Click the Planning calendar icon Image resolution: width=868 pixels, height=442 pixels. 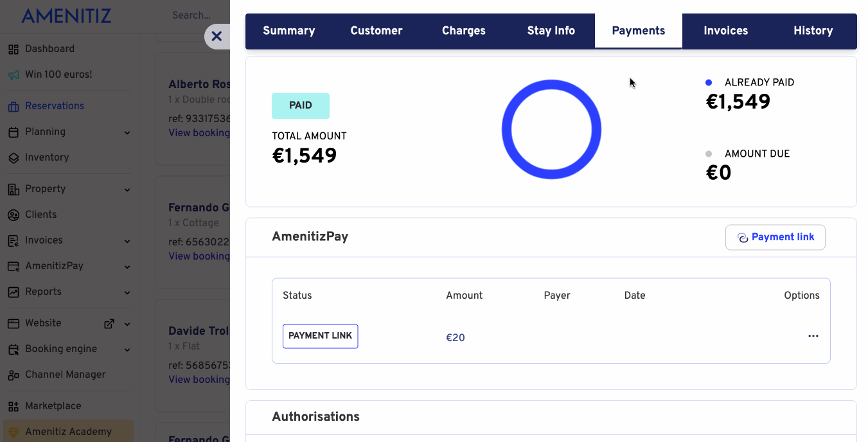tap(13, 132)
